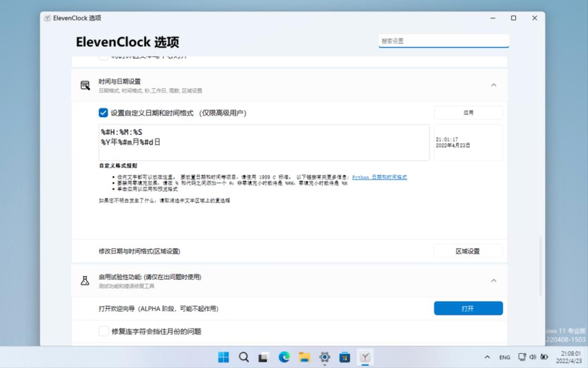The height and width of the screenshot is (368, 588).
Task: Open Task View from the taskbar
Action: coord(264,357)
